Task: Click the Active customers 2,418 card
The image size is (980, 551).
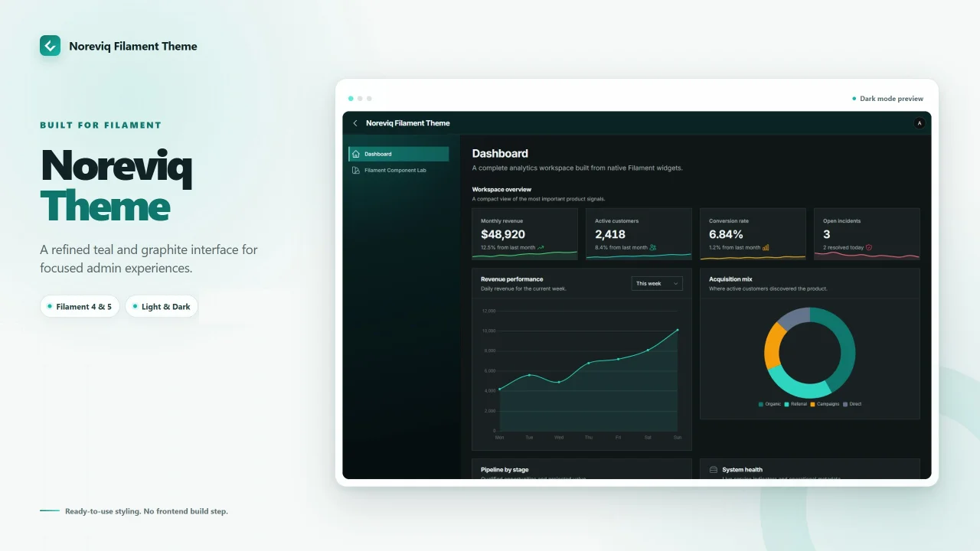Action: pyautogui.click(x=639, y=234)
